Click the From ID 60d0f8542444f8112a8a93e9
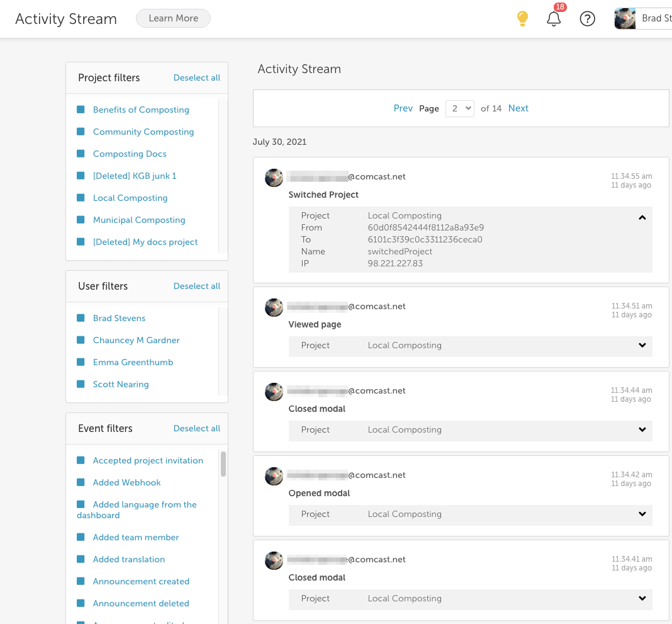This screenshot has height=624, width=672. pos(426,227)
